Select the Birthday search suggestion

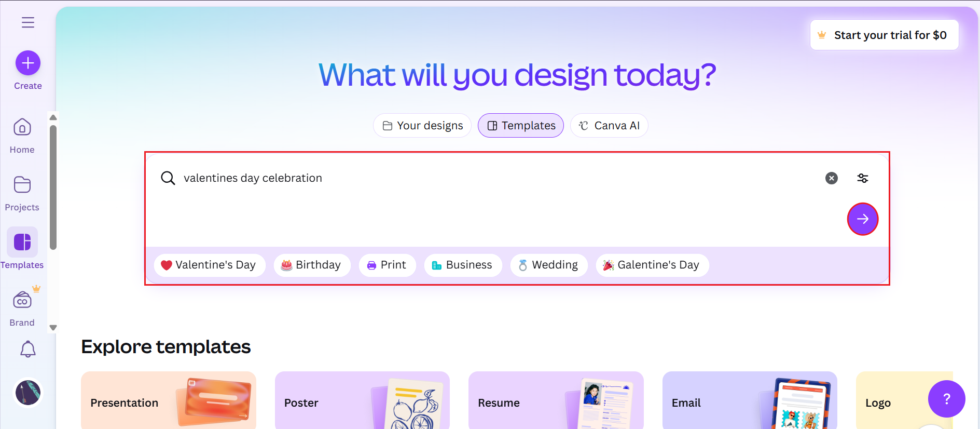[312, 265]
